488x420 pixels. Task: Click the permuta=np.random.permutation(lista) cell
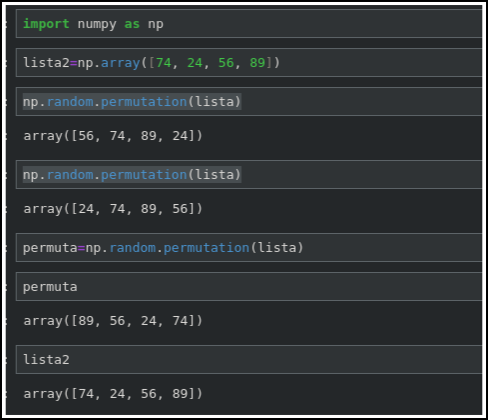point(249,248)
